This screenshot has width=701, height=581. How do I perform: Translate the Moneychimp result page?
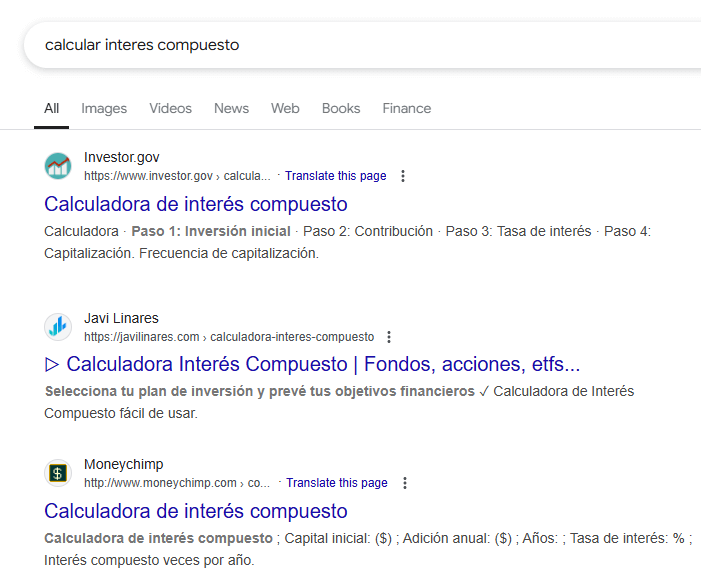337,483
